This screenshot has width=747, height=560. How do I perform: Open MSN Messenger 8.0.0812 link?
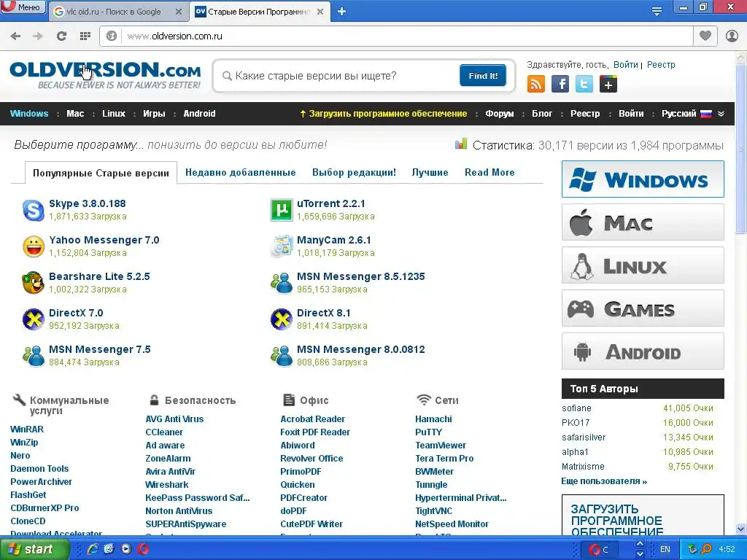coord(360,349)
